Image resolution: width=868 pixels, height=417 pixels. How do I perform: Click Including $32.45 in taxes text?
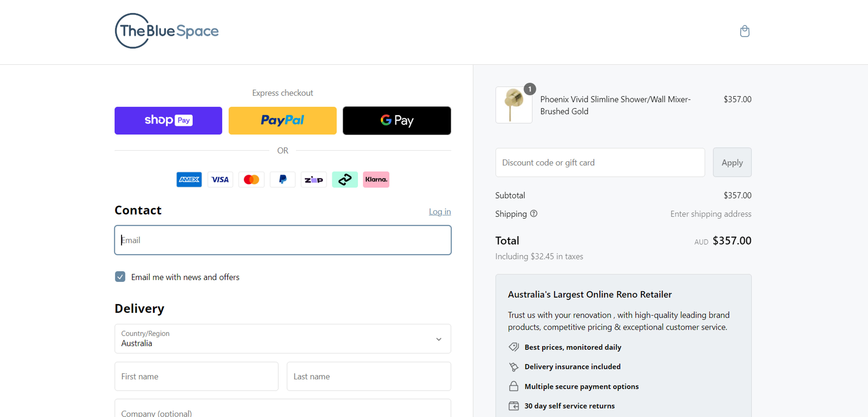coord(539,256)
